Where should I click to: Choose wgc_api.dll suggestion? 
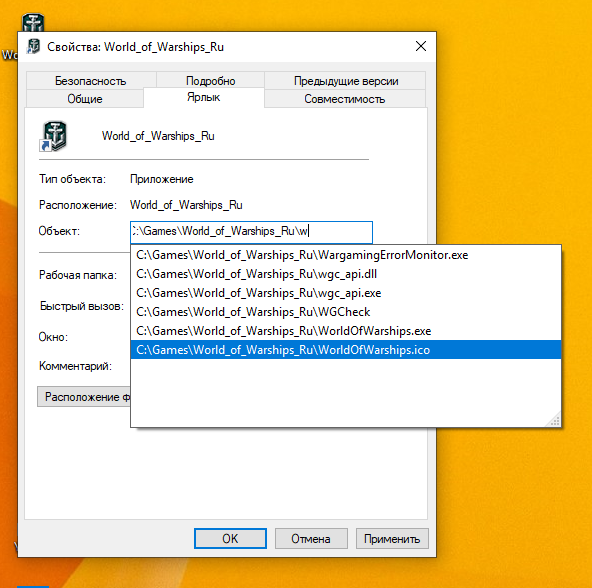[345, 274]
